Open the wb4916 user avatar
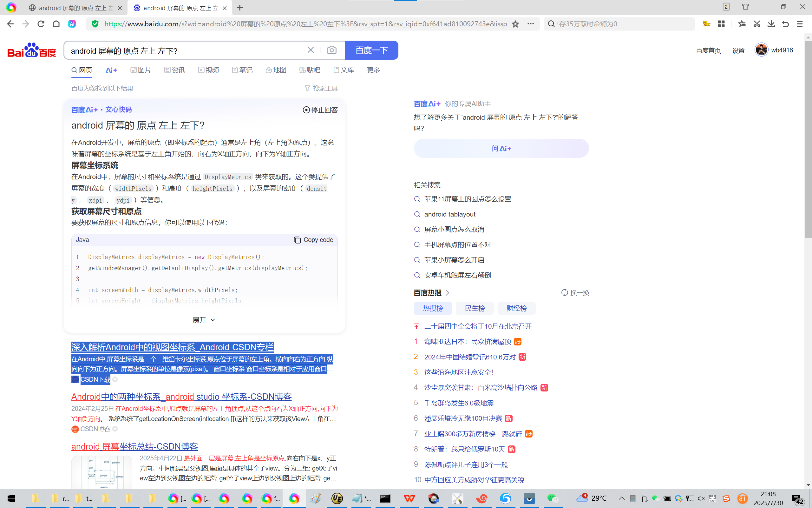This screenshot has width=812, height=508. coord(761,50)
